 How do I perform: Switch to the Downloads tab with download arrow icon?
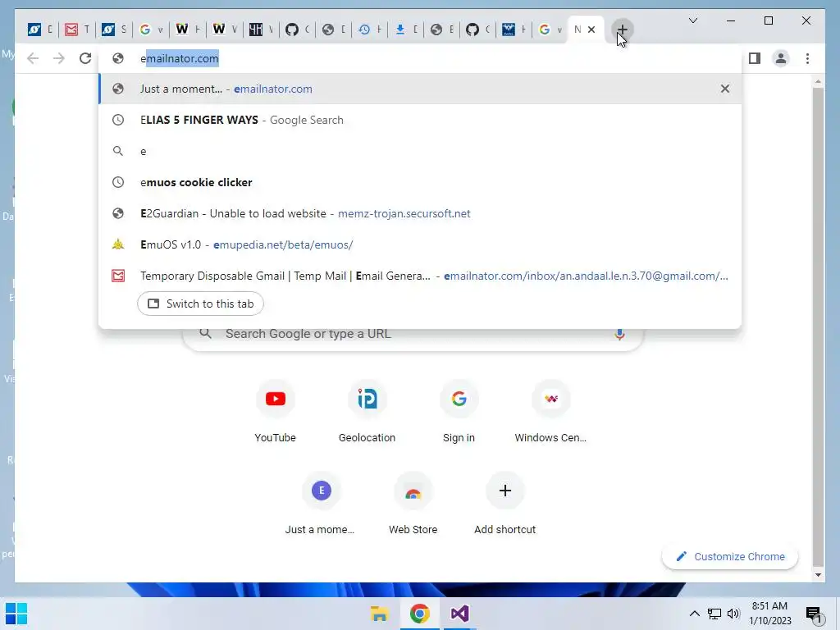(406, 30)
